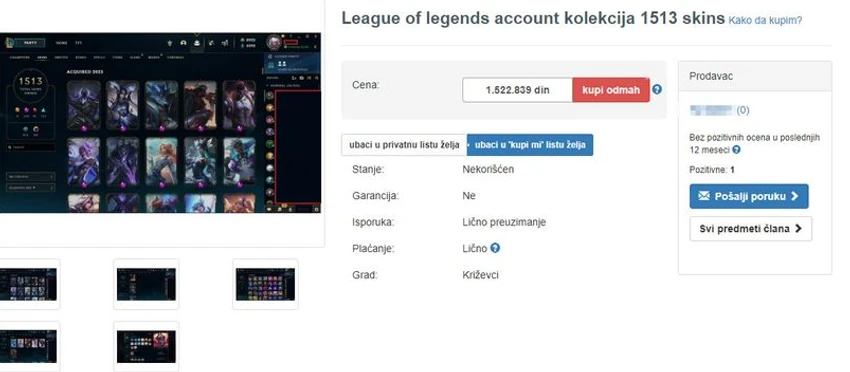Click the envelope icon on Pošalji poruku
The height and width of the screenshot is (372, 850).
pyautogui.click(x=704, y=196)
